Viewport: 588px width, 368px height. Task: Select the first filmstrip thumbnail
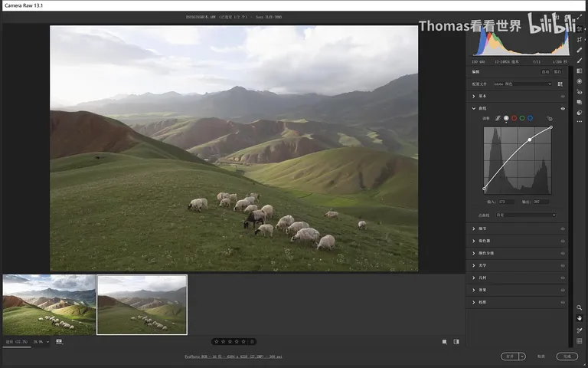point(49,304)
